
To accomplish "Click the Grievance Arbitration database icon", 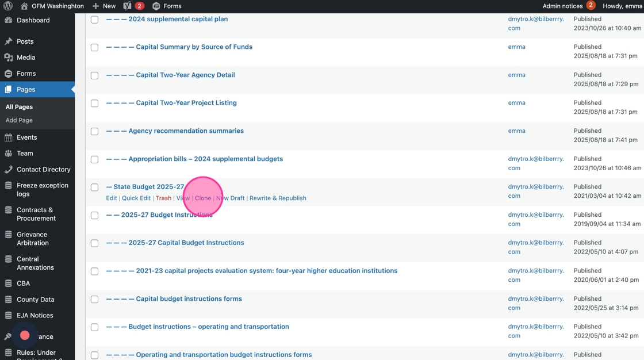I will 8,234.
